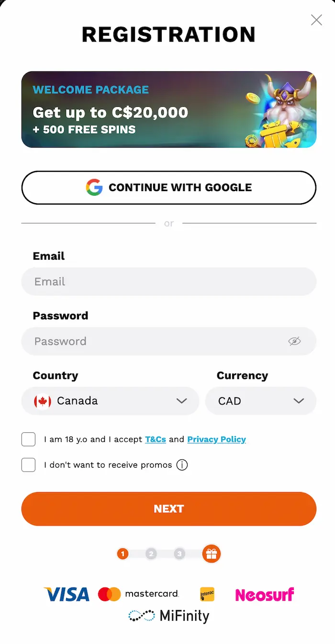The width and height of the screenshot is (335, 644).
Task: Select step 2 in progress indicator
Action: (x=151, y=554)
